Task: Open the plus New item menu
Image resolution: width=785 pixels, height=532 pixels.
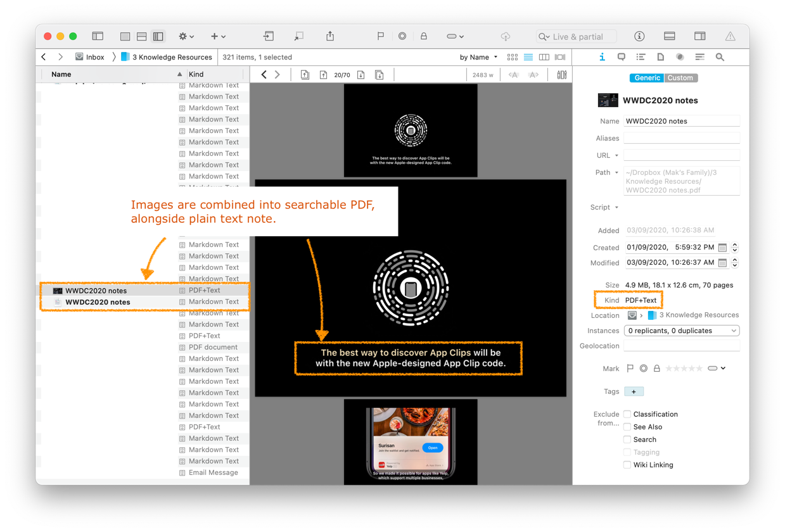Action: [218, 37]
